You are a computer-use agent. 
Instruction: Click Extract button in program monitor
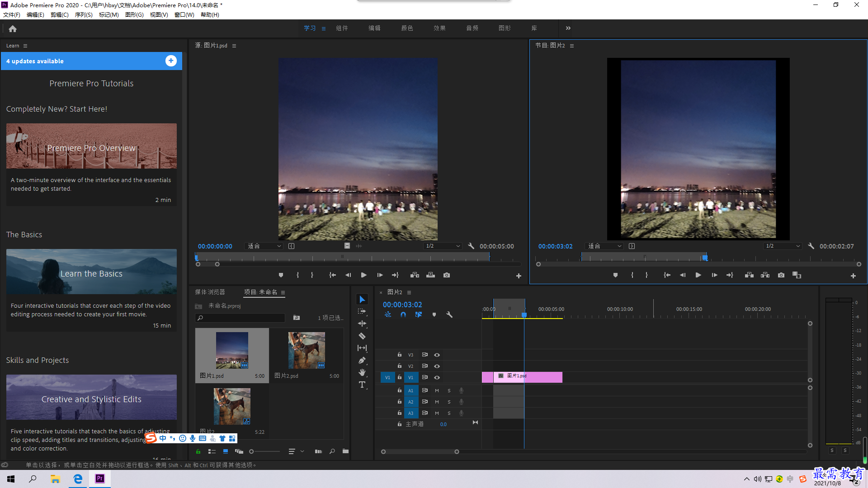click(x=765, y=275)
